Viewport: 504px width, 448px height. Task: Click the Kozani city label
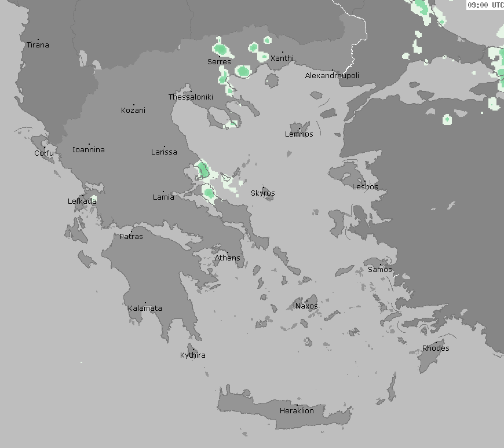tap(133, 111)
